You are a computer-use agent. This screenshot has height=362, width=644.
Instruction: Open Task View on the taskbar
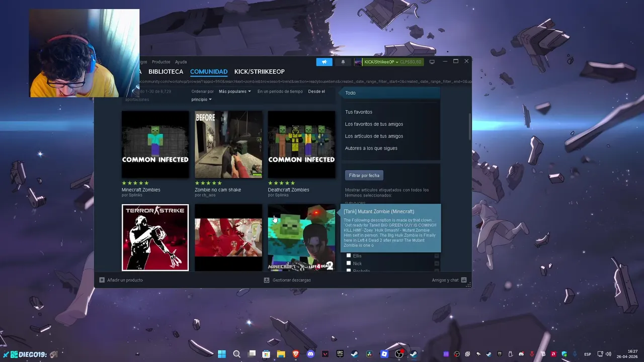pos(252,354)
